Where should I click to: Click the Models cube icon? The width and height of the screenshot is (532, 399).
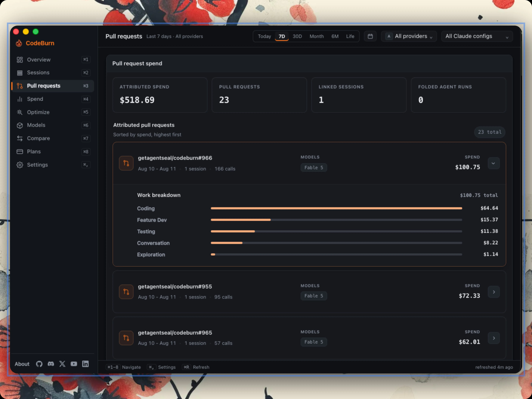click(20, 125)
